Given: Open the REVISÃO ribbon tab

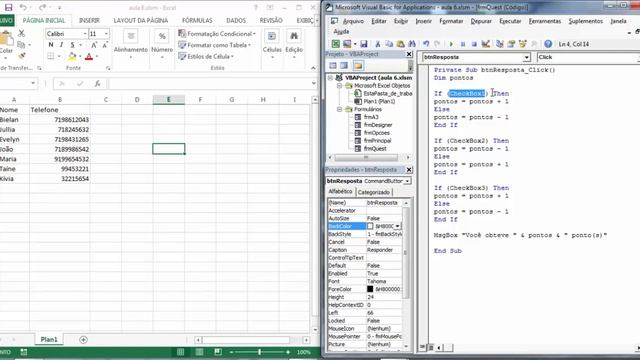Looking at the screenshot, I should coord(271,20).
